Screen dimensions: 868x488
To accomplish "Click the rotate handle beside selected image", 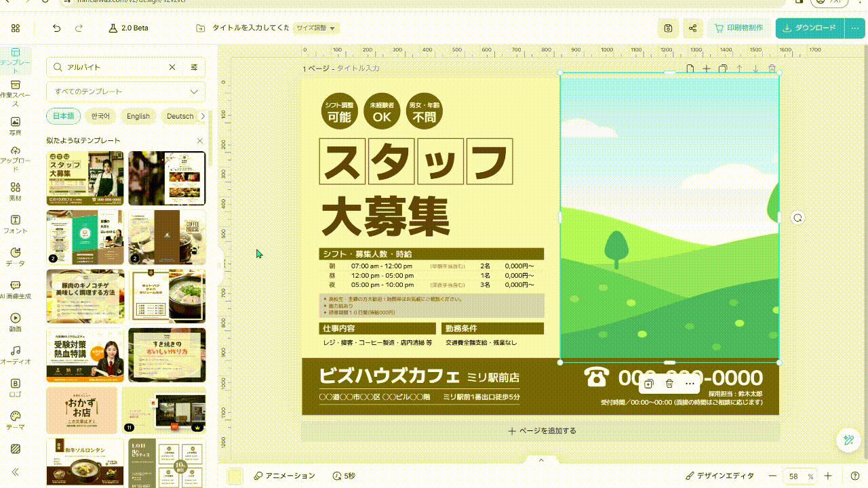I will [x=797, y=218].
